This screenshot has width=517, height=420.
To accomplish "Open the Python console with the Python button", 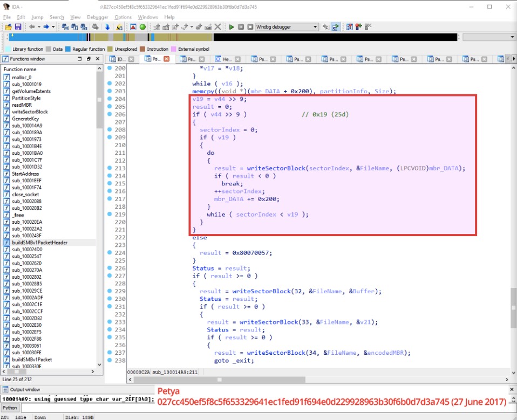I will (10, 408).
